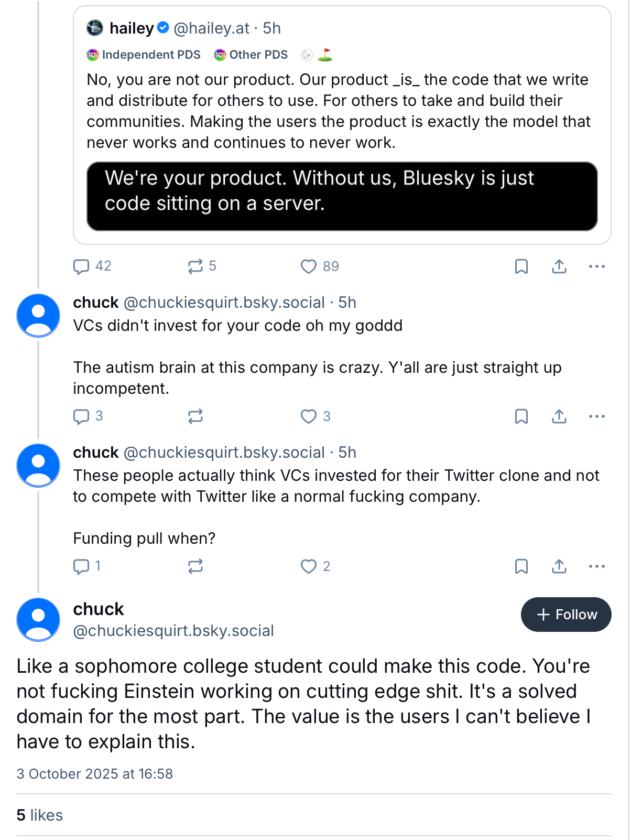Repost chuck's "autism brain" post
Screen dimensions: 631x840
pos(195,416)
